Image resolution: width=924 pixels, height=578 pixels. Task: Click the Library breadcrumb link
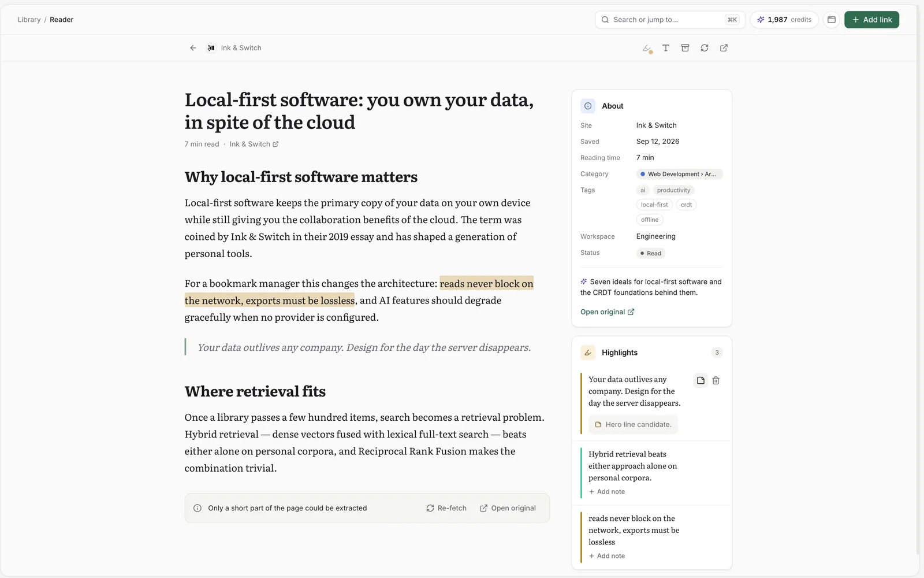click(29, 20)
